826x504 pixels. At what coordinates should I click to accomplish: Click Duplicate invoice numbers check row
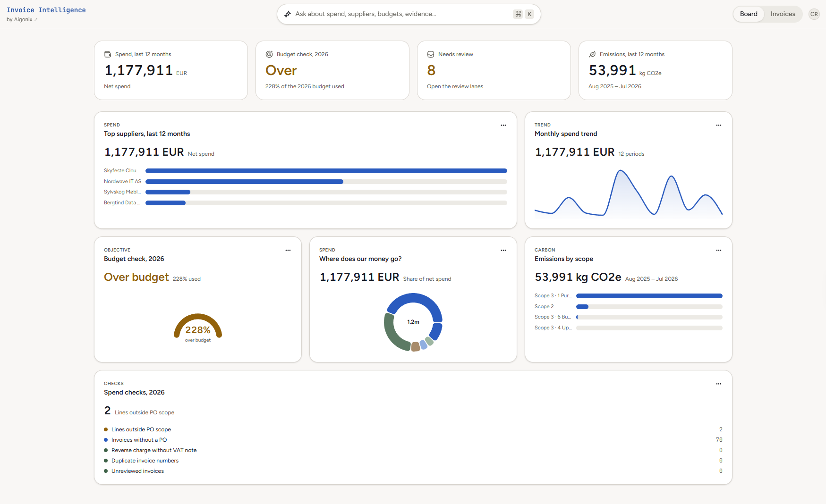pos(413,461)
